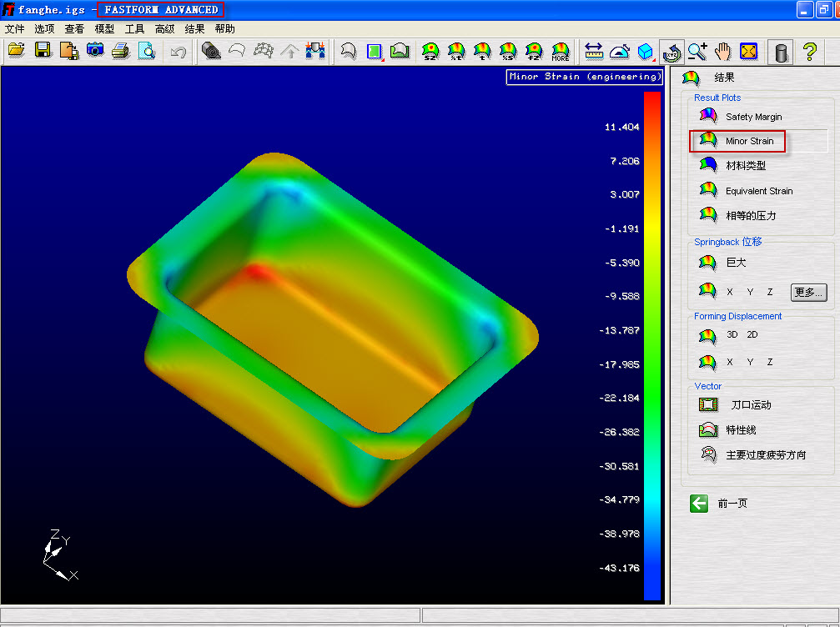Show Forming Displacement 2D

[752, 334]
